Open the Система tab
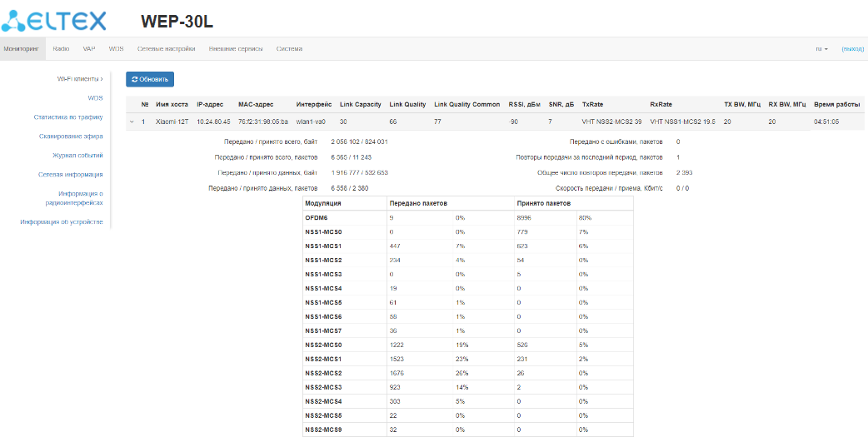Image resolution: width=868 pixels, height=442 pixels. point(289,49)
